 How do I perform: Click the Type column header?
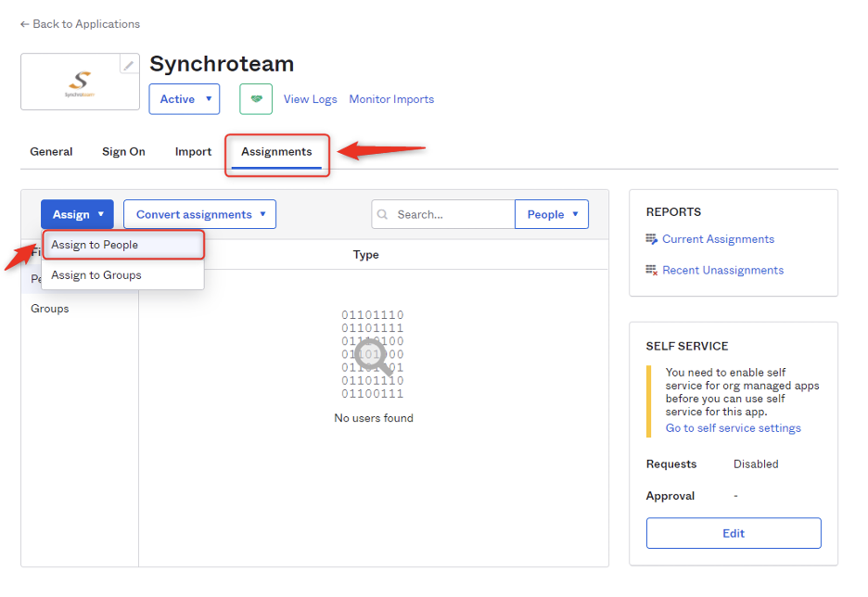pyautogui.click(x=366, y=255)
